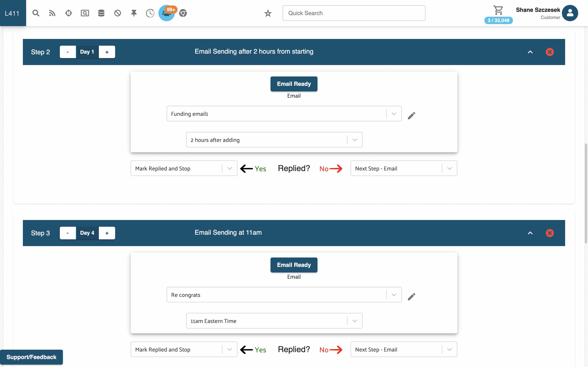The image size is (588, 367).
Task: Toggle Step 2 day count plus button
Action: pos(107,52)
